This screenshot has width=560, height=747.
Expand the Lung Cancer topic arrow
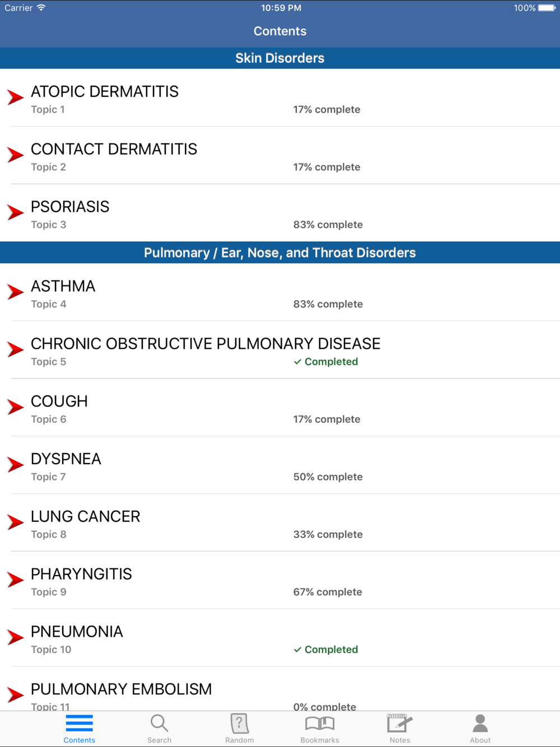(x=16, y=522)
